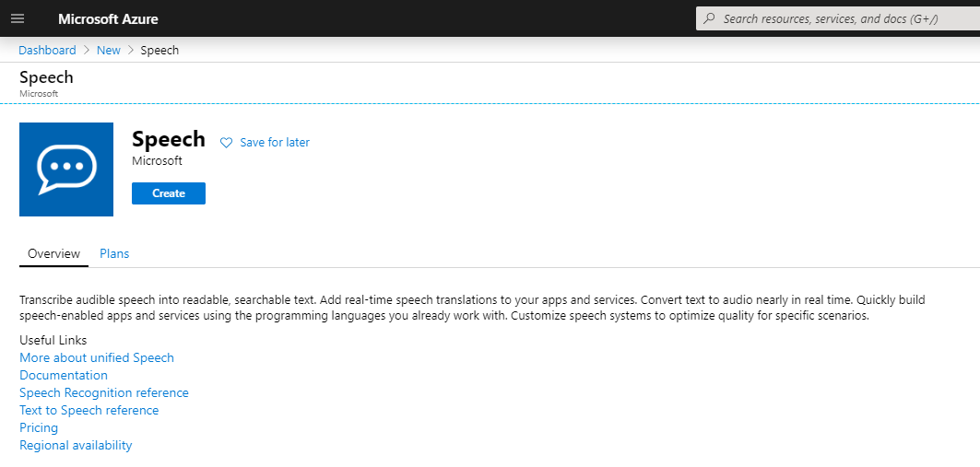Click the Speech service logo tile
Viewport: 980px width, 467px height.
pos(66,169)
